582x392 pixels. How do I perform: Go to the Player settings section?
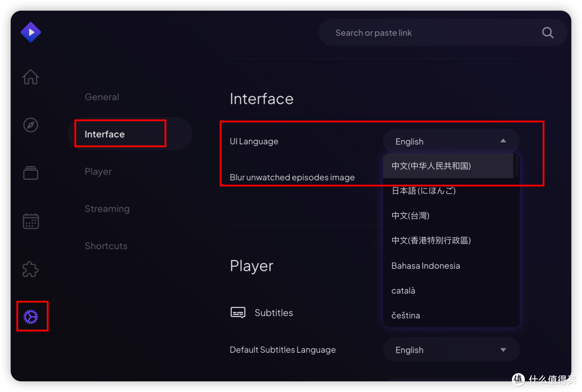(98, 171)
